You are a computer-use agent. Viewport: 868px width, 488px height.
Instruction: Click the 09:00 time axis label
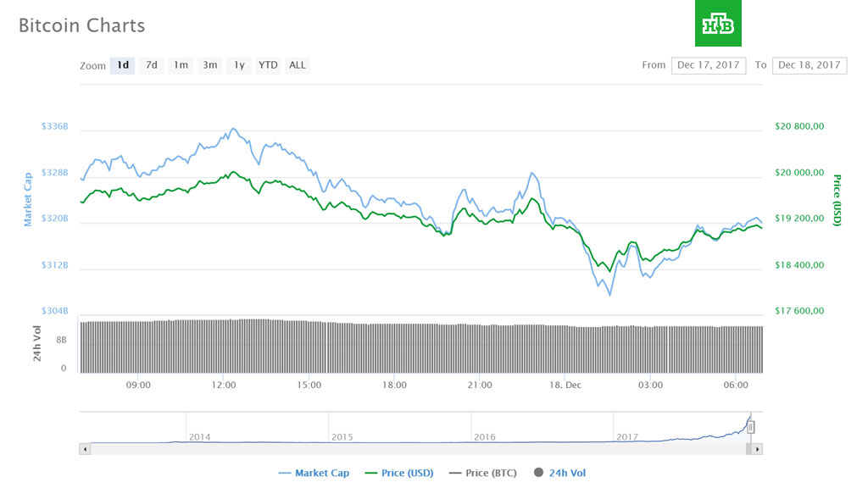[138, 385]
